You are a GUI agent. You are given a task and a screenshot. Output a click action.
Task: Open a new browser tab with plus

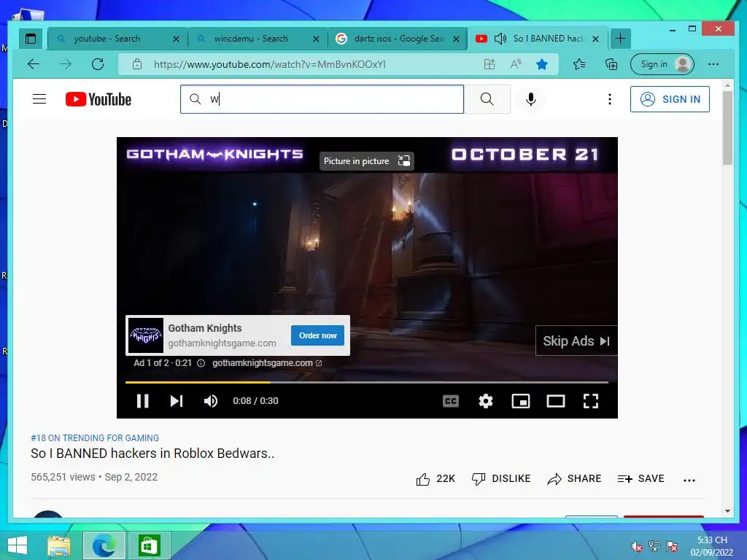pos(620,39)
